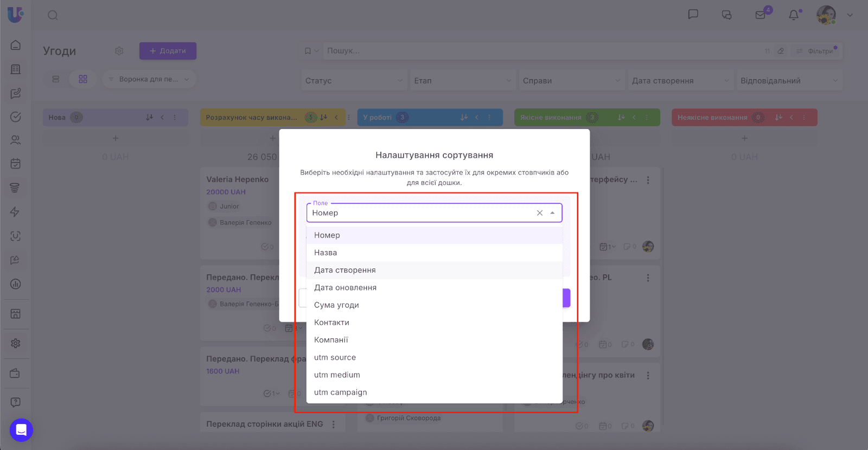Open the mail envelope icon in header

(x=761, y=15)
